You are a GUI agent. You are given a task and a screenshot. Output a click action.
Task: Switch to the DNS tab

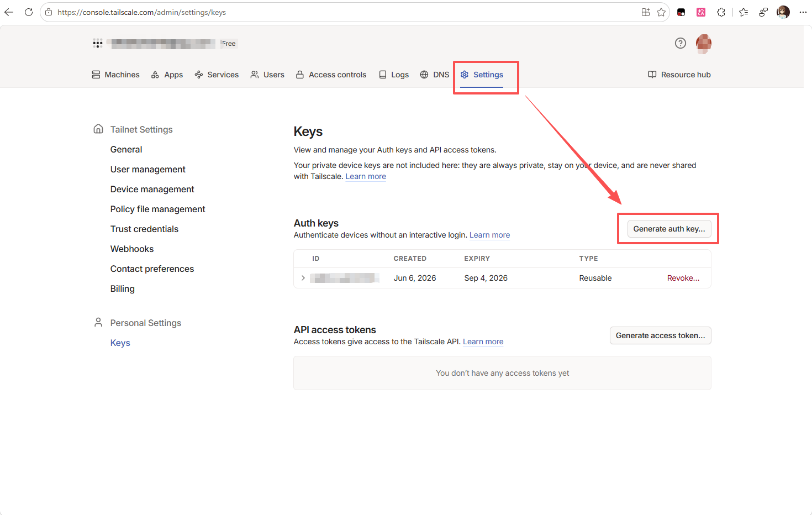click(x=435, y=75)
